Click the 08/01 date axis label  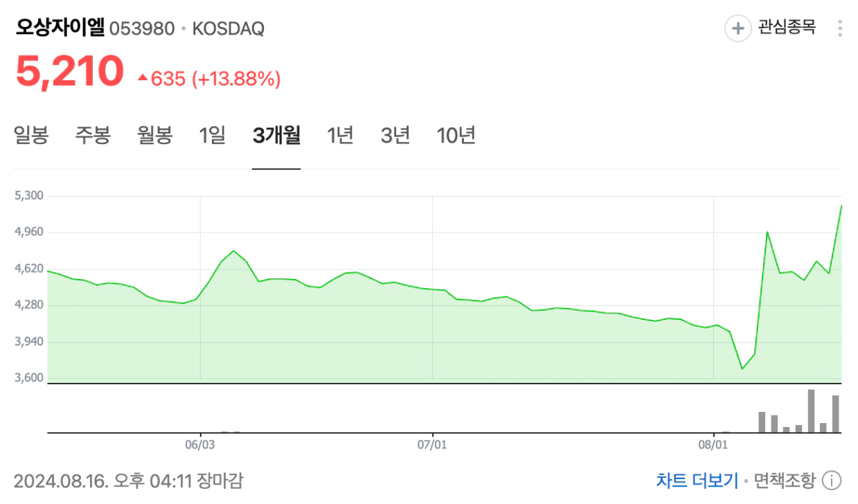point(713,444)
